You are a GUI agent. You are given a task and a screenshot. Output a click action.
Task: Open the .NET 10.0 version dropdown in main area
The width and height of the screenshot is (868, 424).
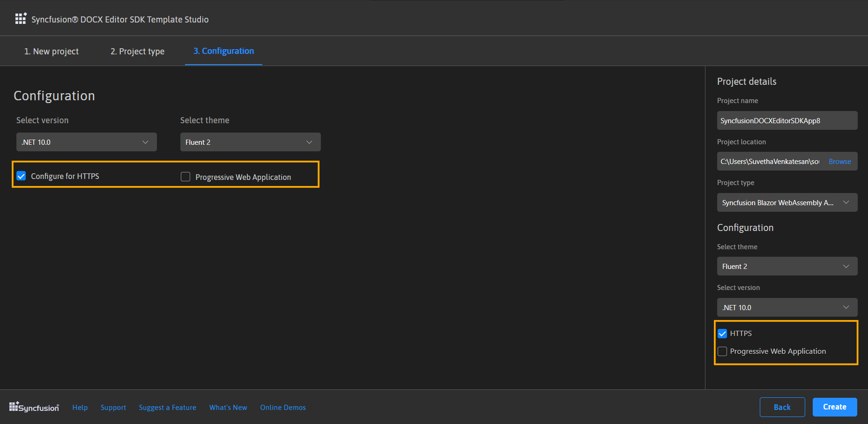tap(86, 142)
